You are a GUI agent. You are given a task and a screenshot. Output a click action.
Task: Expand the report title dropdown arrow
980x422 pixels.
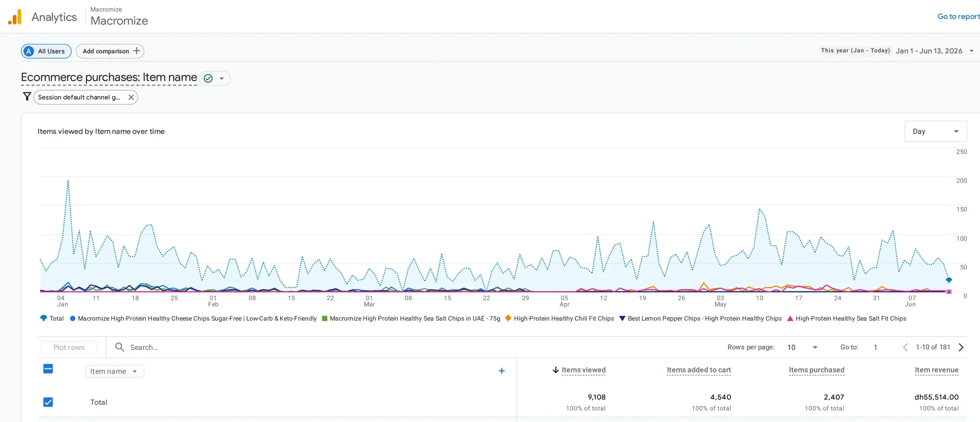coord(222,78)
